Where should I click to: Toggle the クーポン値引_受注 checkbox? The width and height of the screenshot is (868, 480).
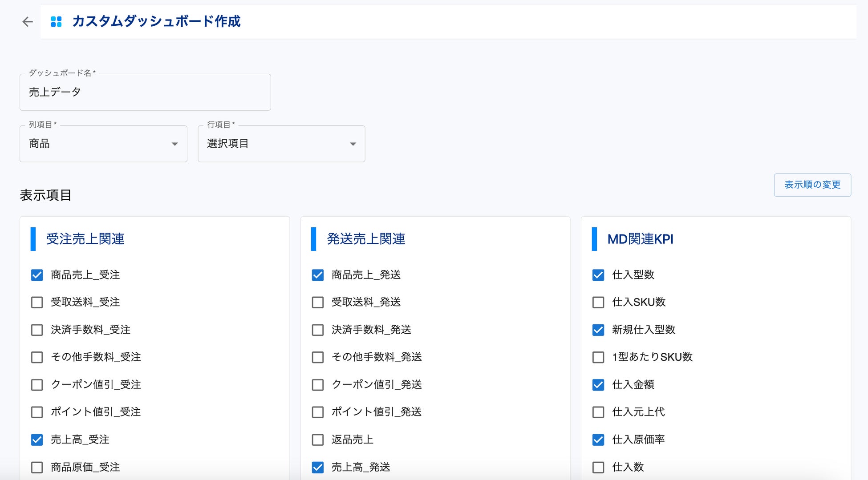[37, 385]
